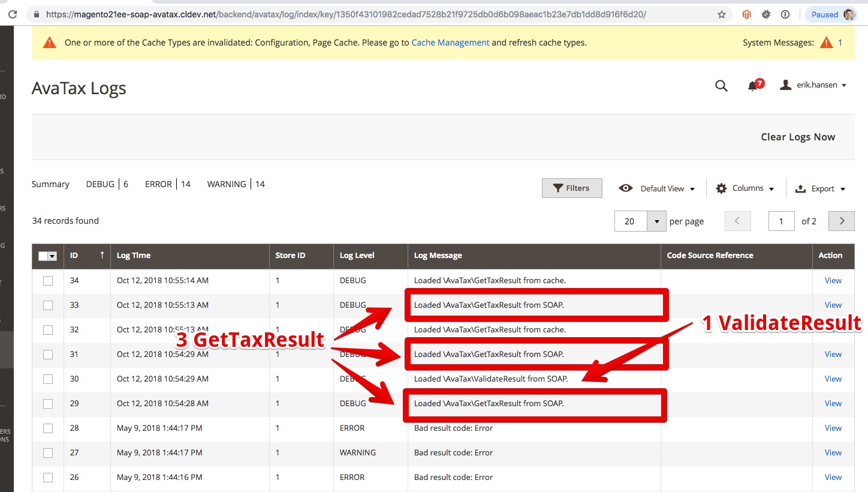Check the checkbox for log ID 34

tap(48, 281)
